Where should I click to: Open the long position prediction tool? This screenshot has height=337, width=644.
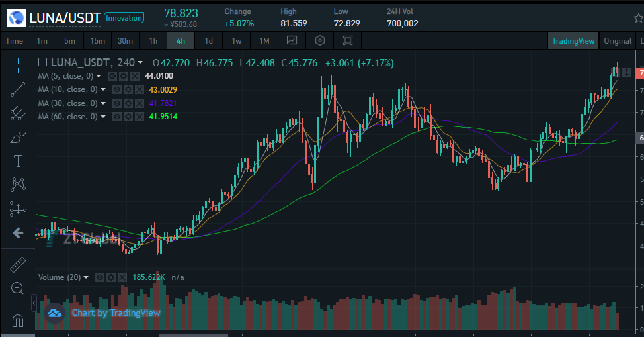[x=18, y=209]
